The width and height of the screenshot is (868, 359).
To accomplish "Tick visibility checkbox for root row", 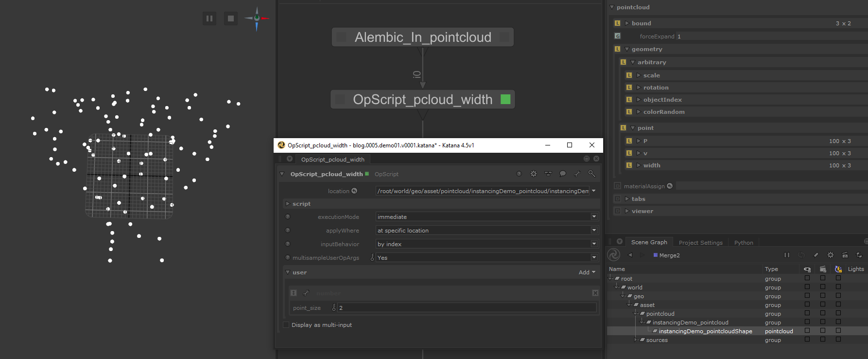I will tap(807, 278).
